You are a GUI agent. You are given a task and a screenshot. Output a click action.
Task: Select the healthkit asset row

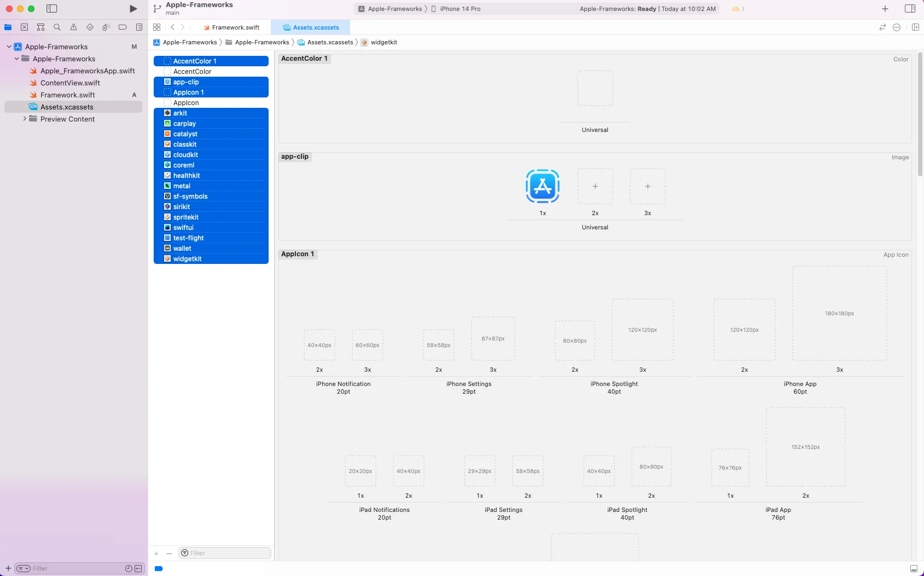(x=211, y=176)
